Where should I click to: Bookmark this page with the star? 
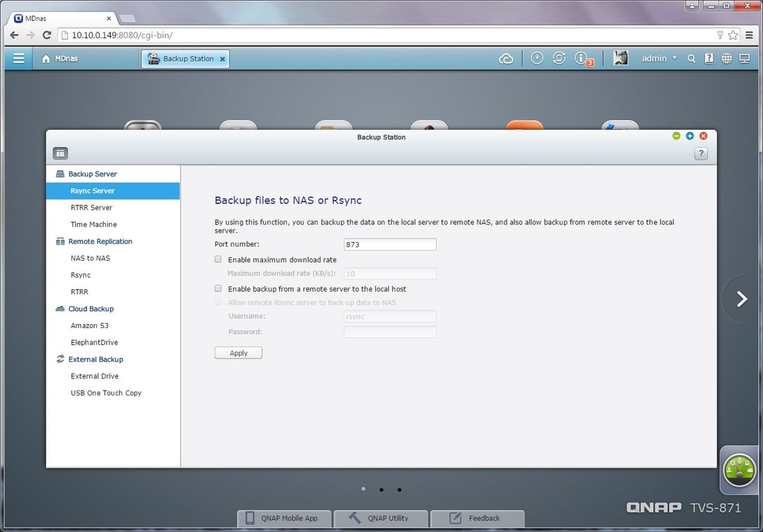tap(733, 35)
